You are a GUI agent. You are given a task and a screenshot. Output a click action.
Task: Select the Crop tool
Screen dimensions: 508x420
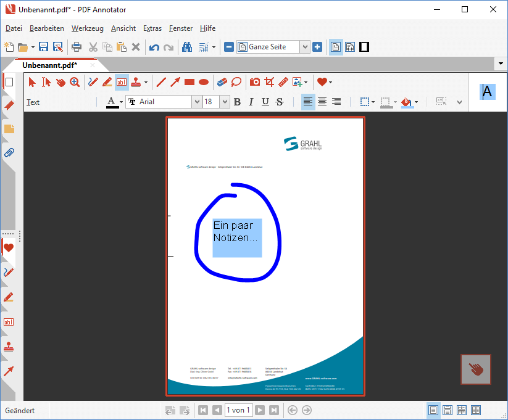click(269, 82)
